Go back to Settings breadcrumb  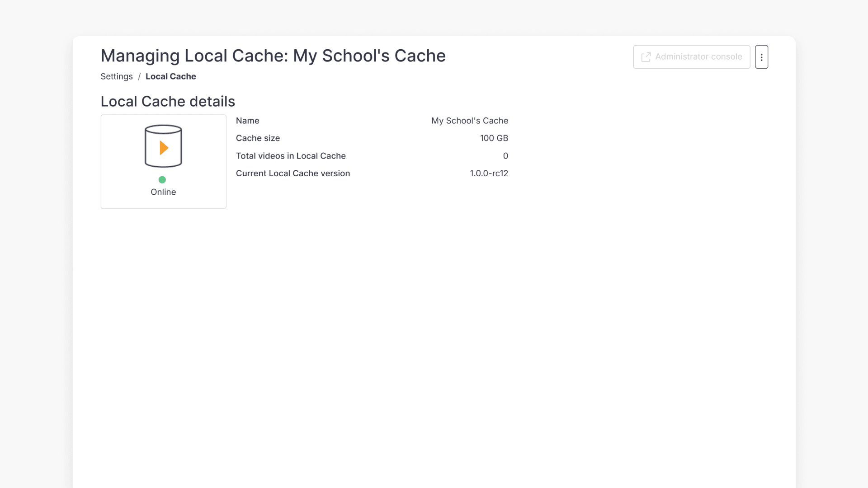(x=116, y=76)
